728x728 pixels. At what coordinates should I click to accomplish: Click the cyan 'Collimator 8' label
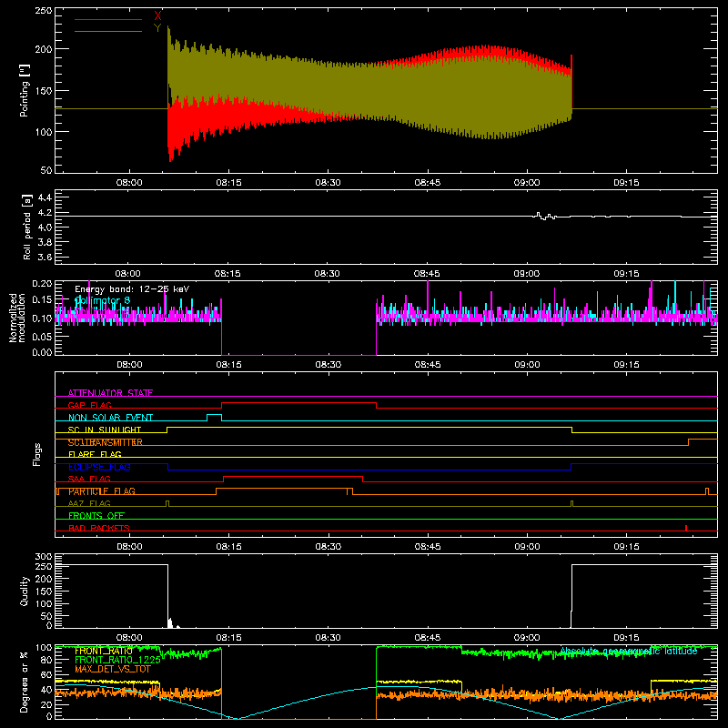point(103,300)
